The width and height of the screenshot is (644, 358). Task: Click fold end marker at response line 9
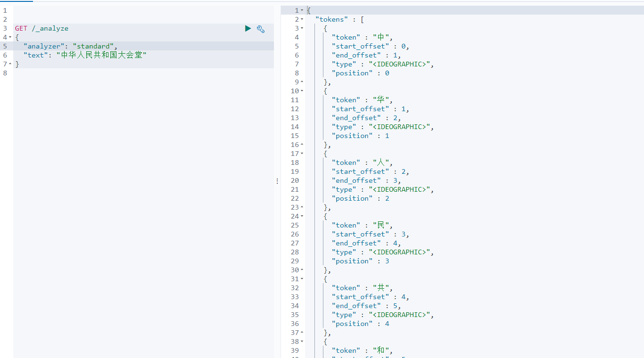(x=302, y=82)
